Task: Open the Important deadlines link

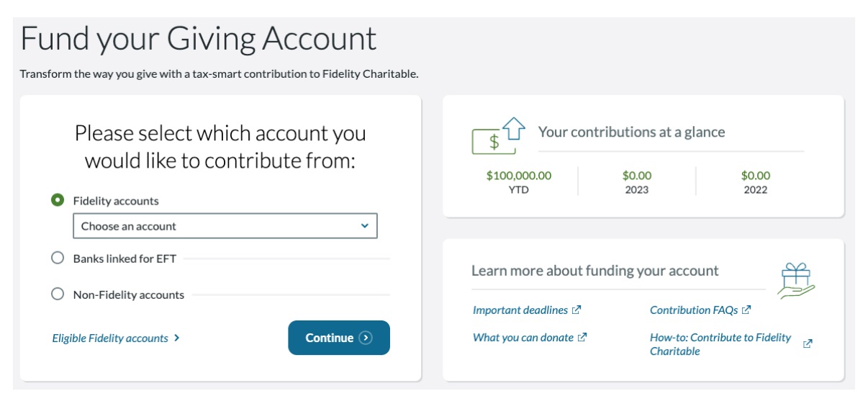Action: coord(520,310)
